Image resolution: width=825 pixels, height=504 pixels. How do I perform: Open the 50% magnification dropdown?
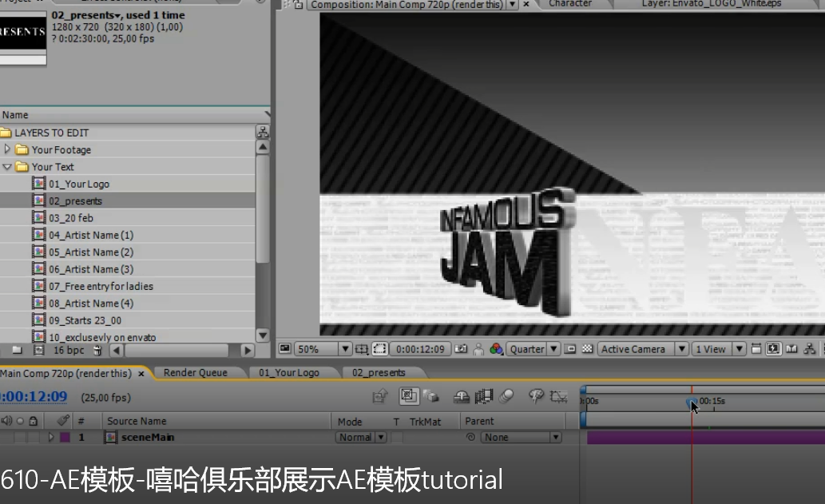point(323,349)
